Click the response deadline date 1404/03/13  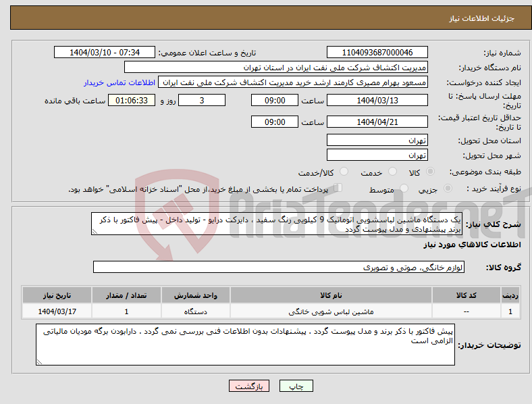click(377, 100)
